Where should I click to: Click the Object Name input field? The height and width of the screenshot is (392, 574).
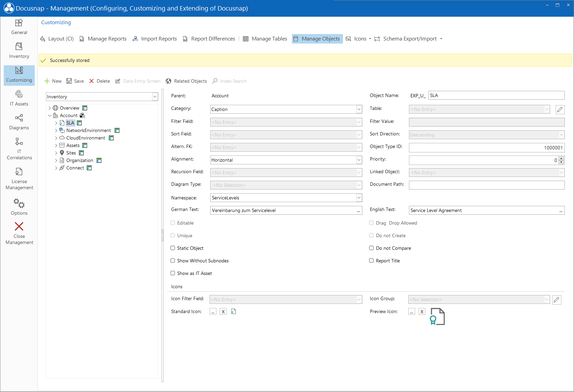click(x=496, y=95)
